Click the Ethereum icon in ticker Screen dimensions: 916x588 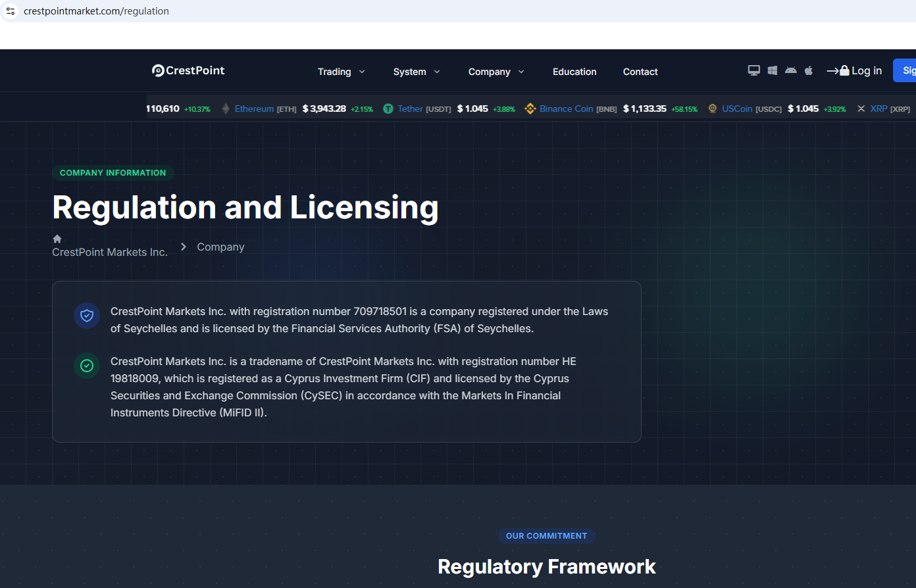tap(226, 109)
